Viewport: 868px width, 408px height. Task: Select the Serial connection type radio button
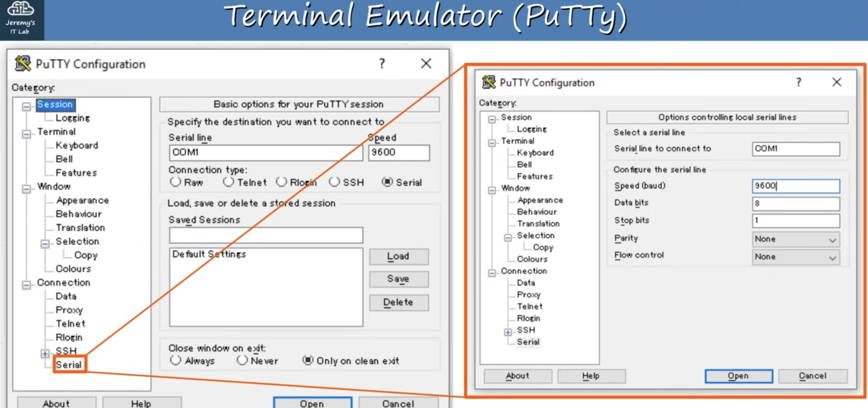point(387,182)
